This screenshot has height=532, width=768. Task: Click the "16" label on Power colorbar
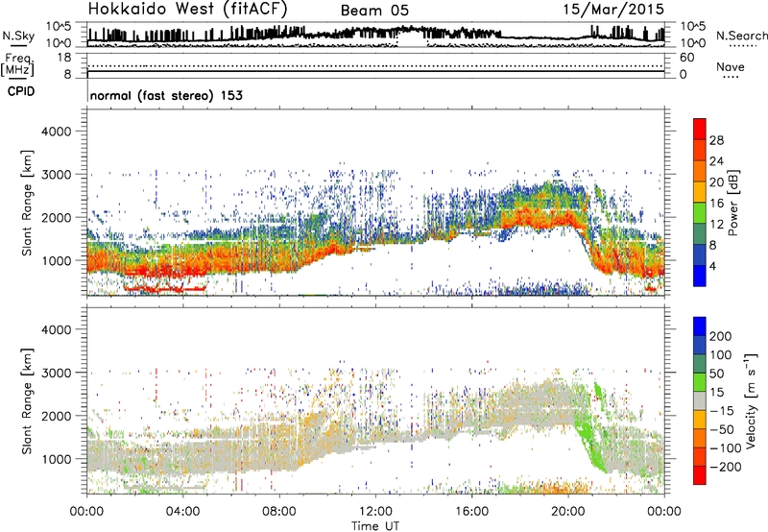[x=716, y=204]
